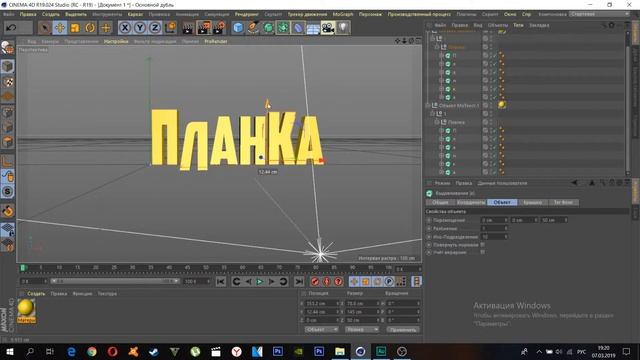Select the Live Selection arrow tool
This screenshot has height=360, width=640.
(x=44, y=28)
